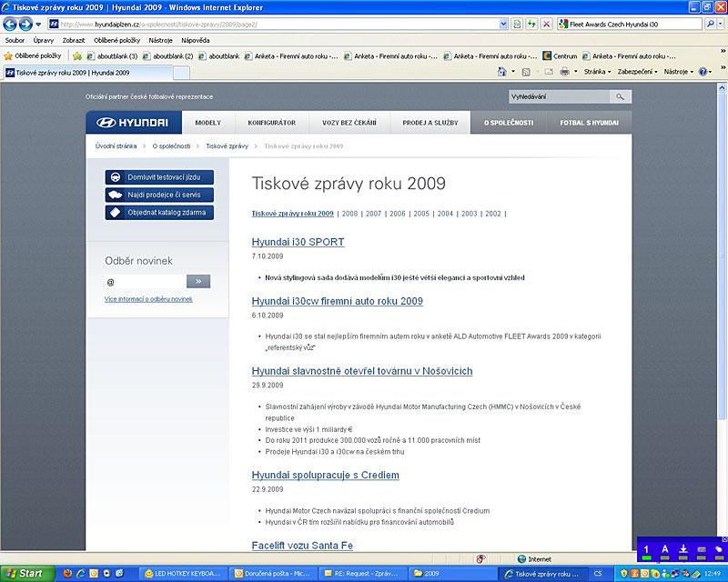Open the Zabezpečení dropdown menu

point(637,72)
